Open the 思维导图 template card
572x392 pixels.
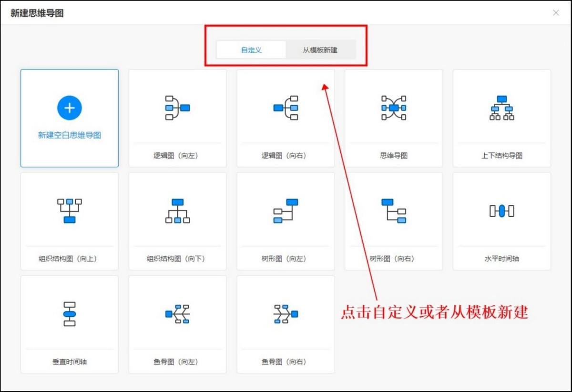(393, 118)
